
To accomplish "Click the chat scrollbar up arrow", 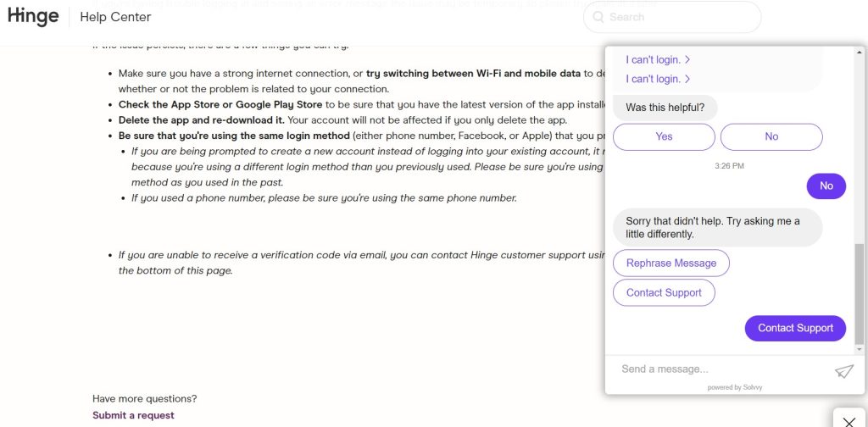I will (860, 53).
